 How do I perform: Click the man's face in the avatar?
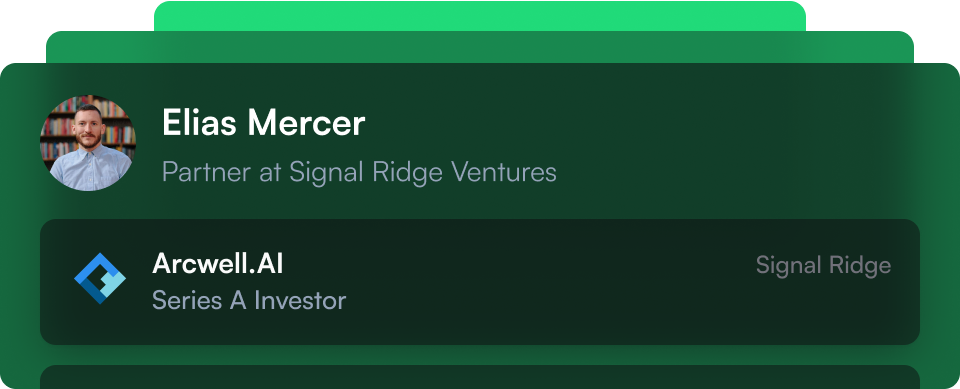(x=89, y=127)
